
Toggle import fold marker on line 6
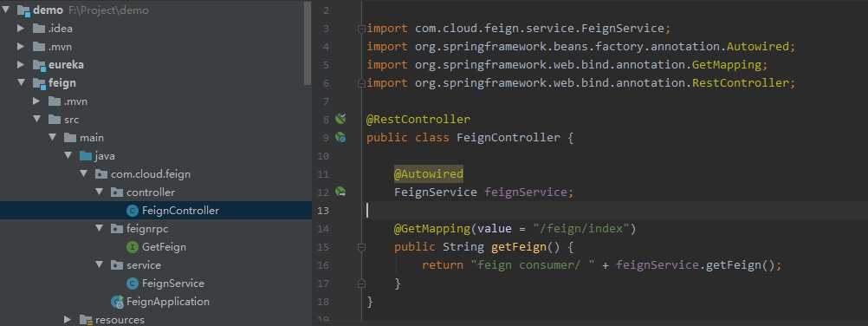(361, 83)
